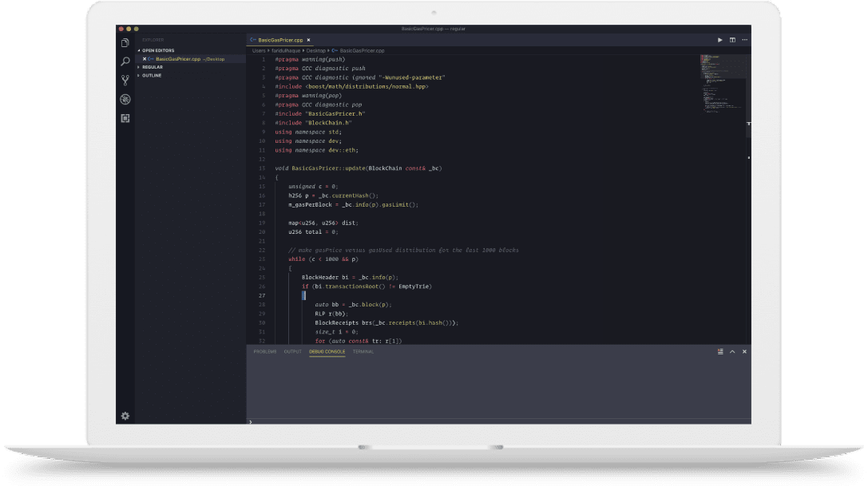Close the bottom panel

tap(744, 351)
